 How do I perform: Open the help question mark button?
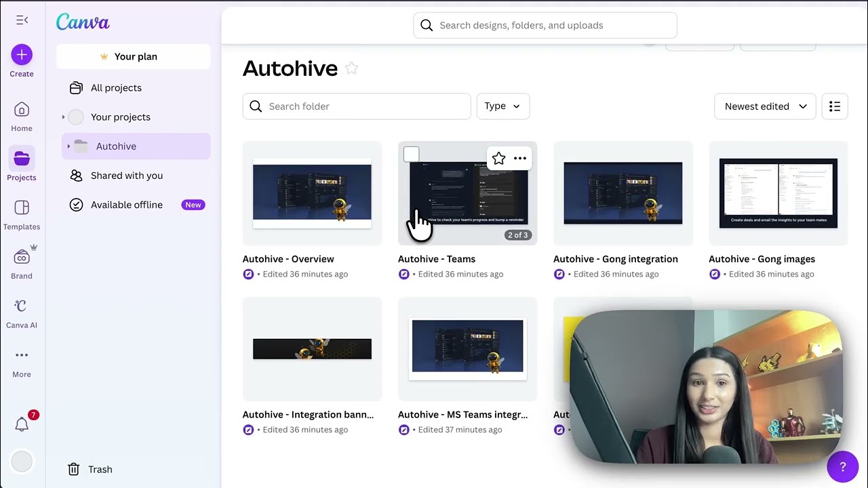click(843, 466)
